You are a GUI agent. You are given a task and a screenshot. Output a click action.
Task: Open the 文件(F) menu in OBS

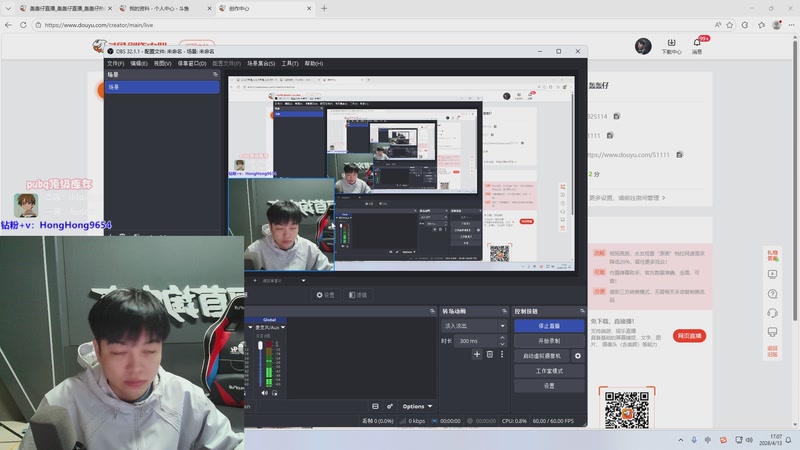click(x=115, y=63)
